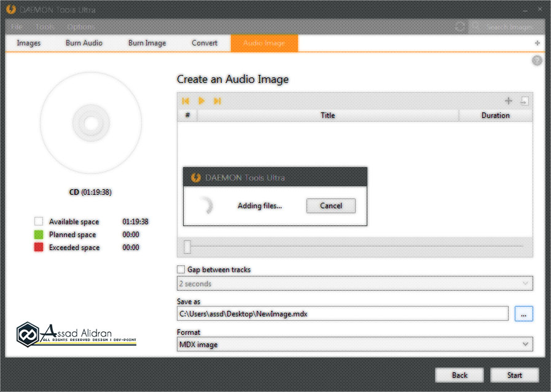
Task: Switch to the Burn Audio tab
Action: click(84, 43)
